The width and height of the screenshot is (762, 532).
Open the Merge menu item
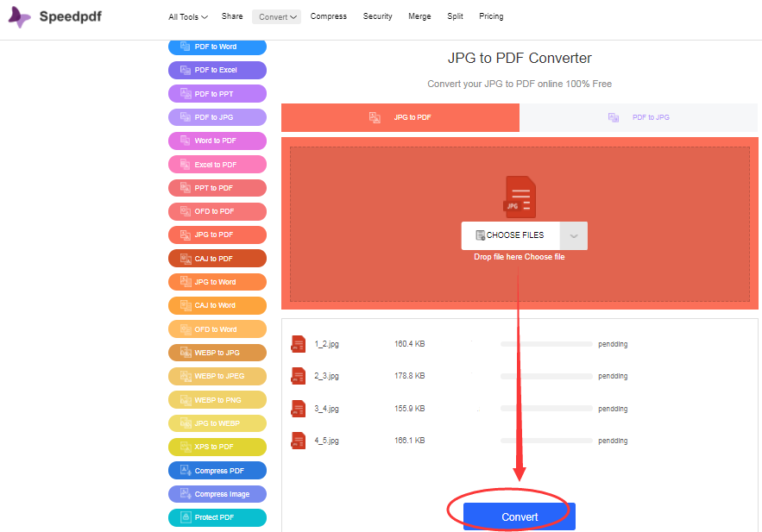point(419,16)
